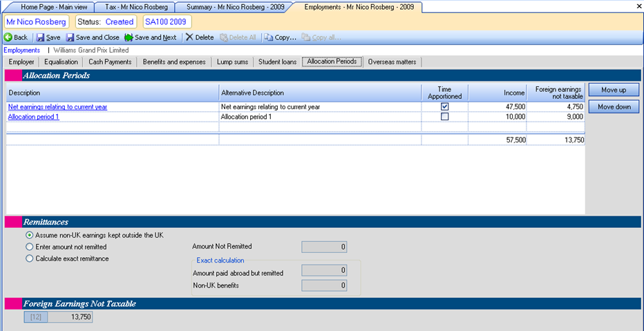Click the Foreign earnings cell 4,750
Screen dimensions: 644x331
point(556,107)
